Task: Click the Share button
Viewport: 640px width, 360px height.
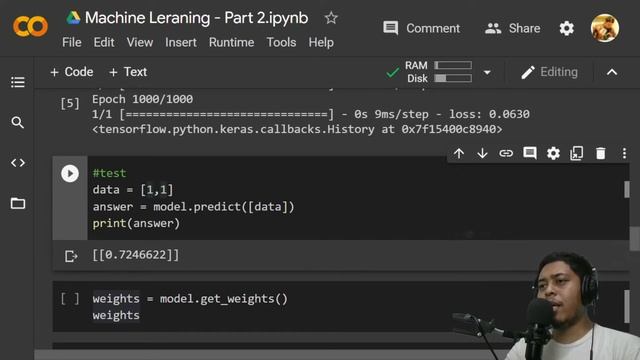Action: 513,28
